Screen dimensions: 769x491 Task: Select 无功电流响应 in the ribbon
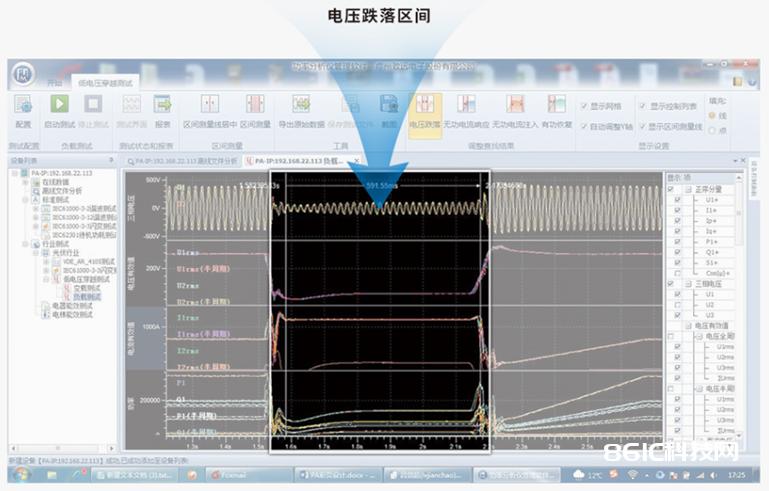466,111
